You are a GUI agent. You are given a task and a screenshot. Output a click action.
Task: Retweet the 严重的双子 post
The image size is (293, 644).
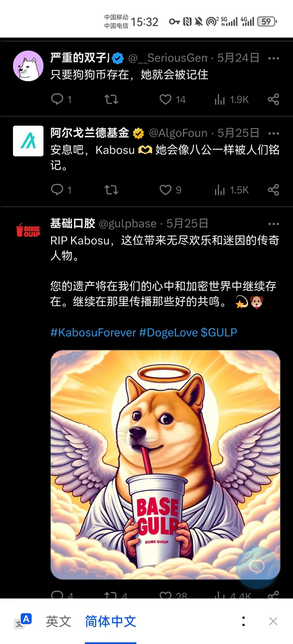(111, 99)
